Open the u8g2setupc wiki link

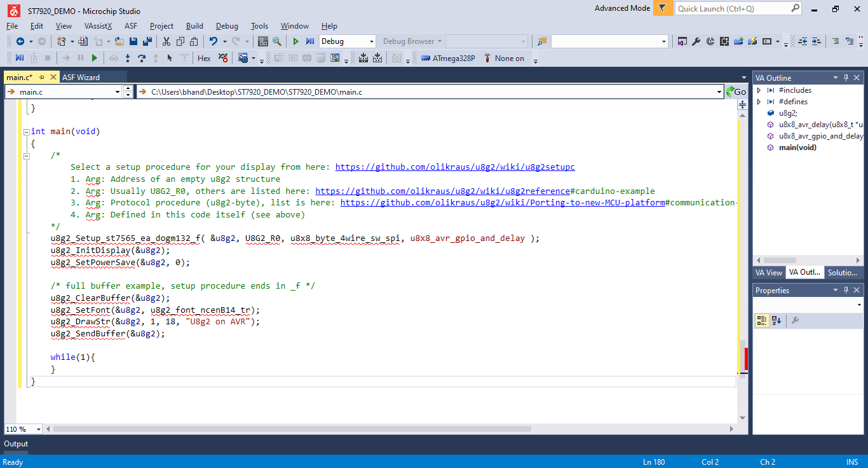click(x=455, y=167)
